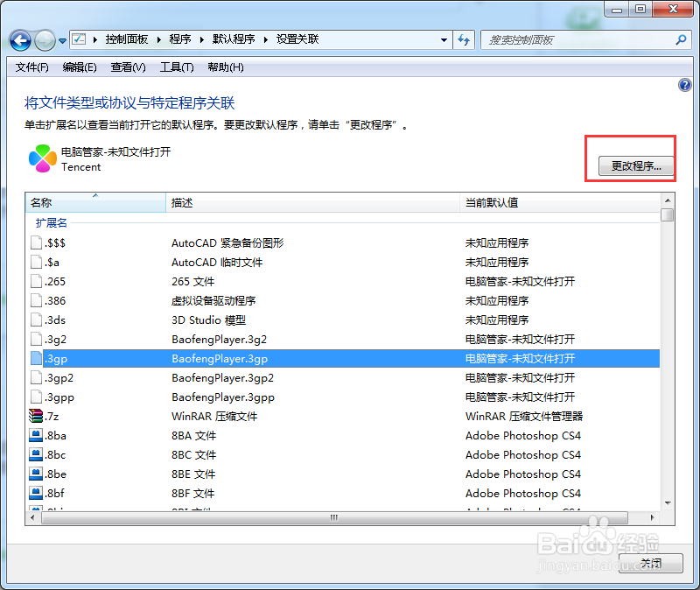The image size is (700, 590).
Task: Click the WinRAR archive icon beside .7z
Action: coord(36,416)
